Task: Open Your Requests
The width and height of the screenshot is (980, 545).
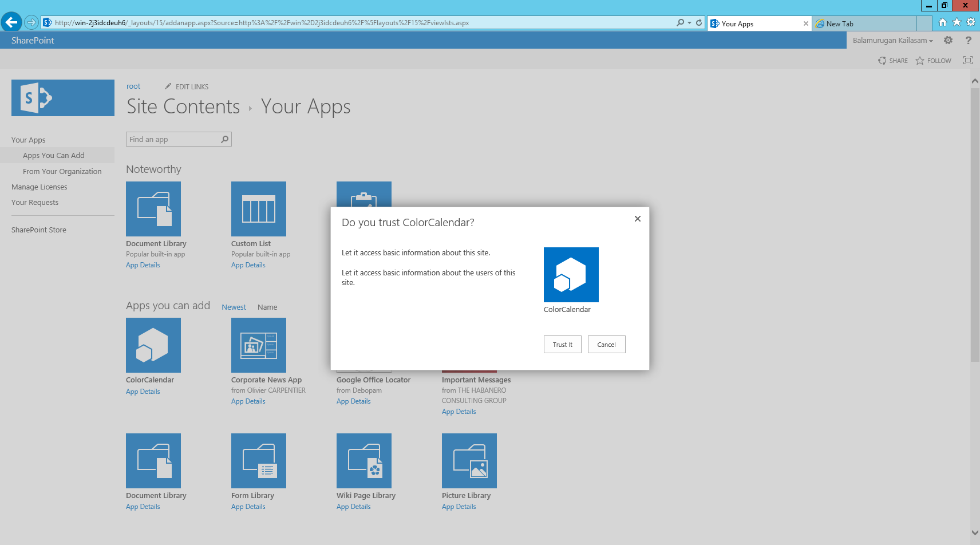Action: coord(35,203)
